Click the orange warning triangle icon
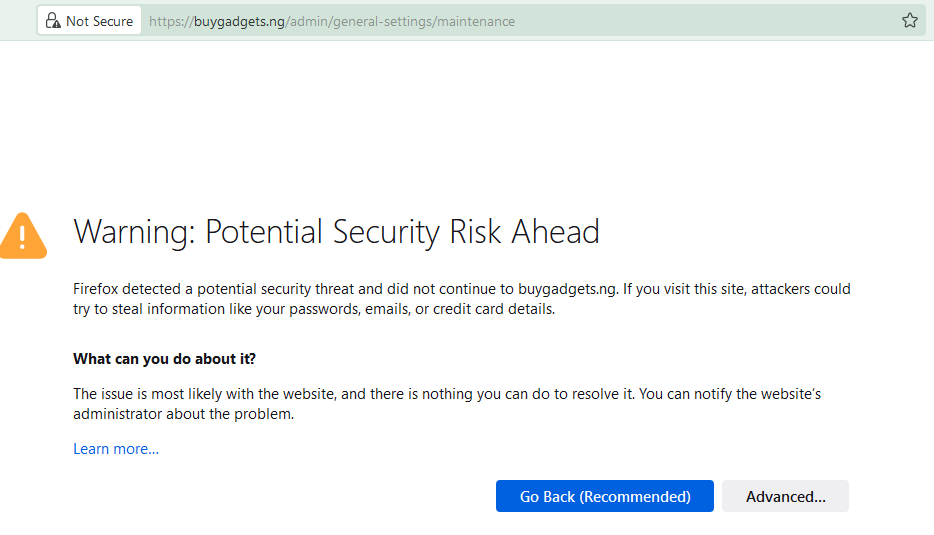Screen dimensions: 934x535 click(x=21, y=234)
